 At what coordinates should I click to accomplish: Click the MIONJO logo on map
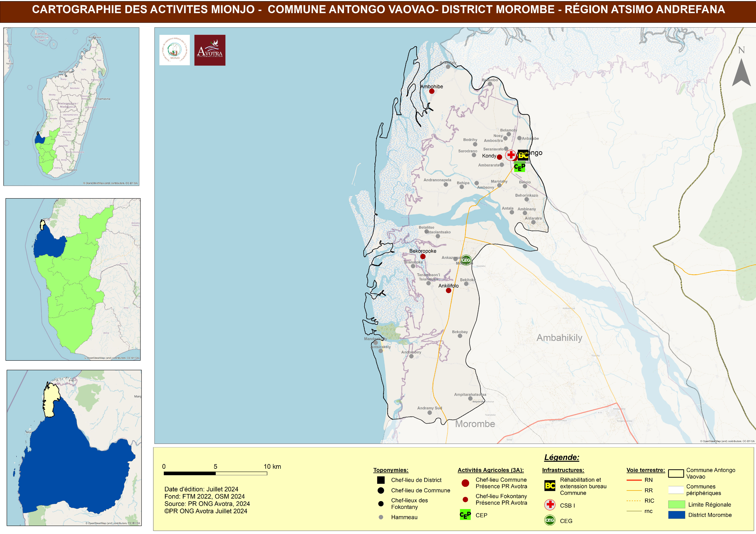pyautogui.click(x=174, y=50)
